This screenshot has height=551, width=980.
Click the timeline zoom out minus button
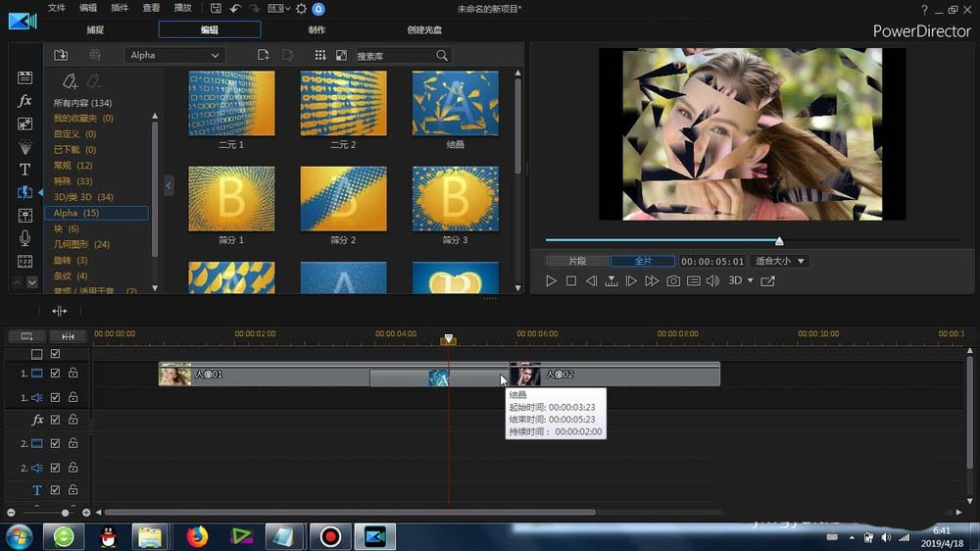click(x=11, y=512)
